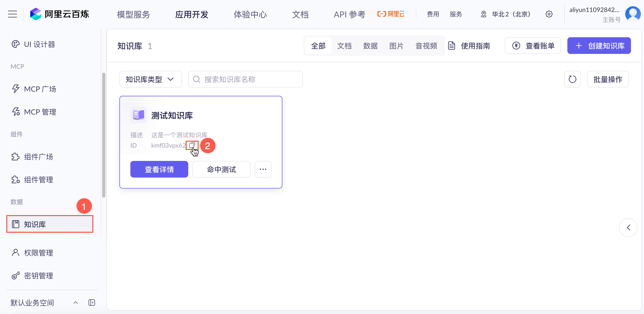Open the more options ellipsis on the card
This screenshot has height=314, width=644.
(x=263, y=169)
